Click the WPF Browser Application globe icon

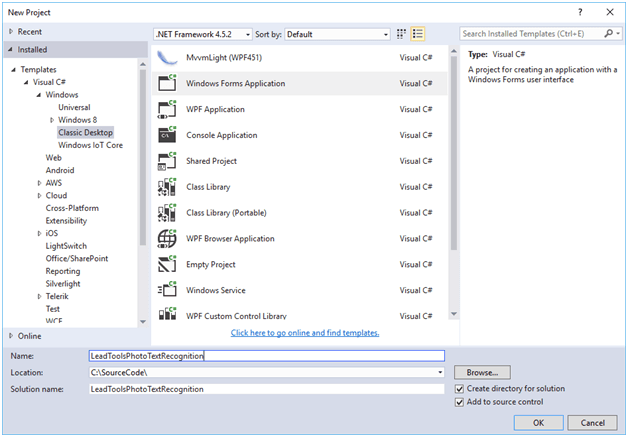[x=167, y=239]
